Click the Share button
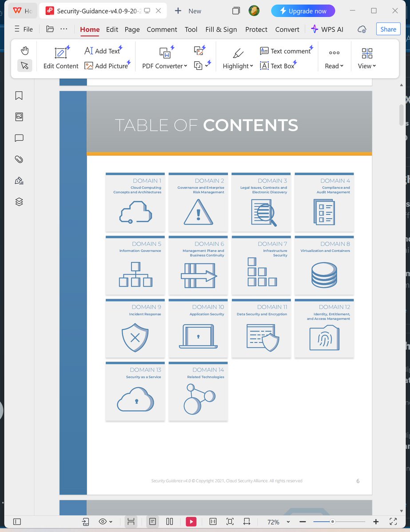 point(388,29)
